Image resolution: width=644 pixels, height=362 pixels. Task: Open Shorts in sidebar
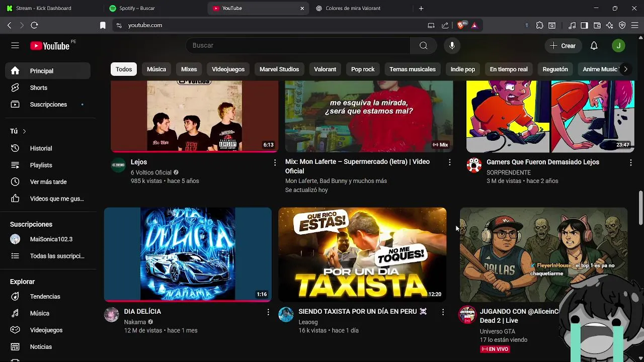[48, 87]
